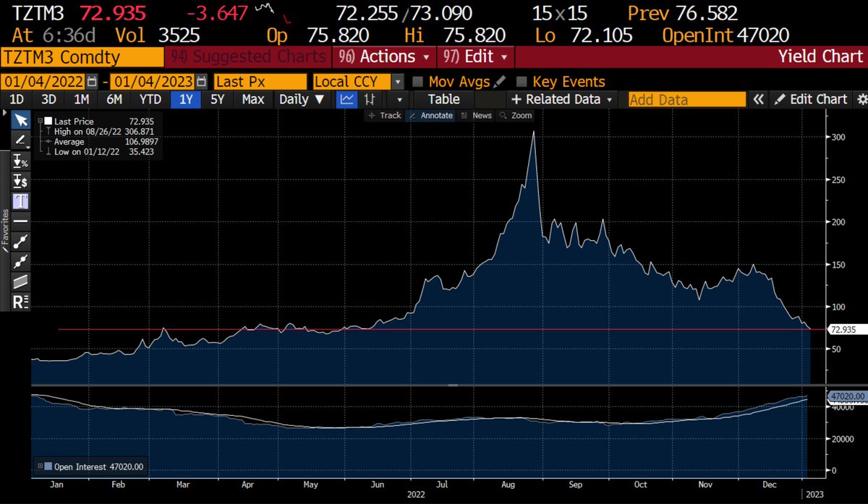
Task: Enable the Mov Avgs checkbox
Action: 417,82
